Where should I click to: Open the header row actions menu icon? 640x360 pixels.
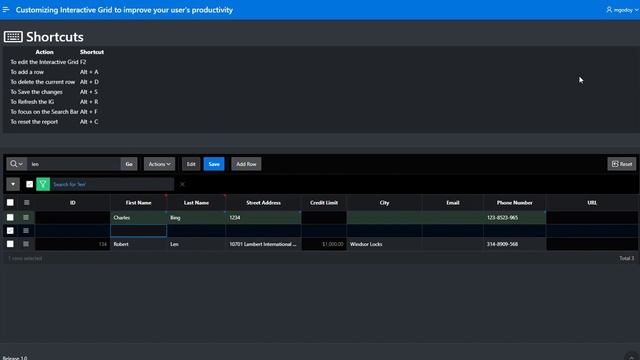point(27,202)
